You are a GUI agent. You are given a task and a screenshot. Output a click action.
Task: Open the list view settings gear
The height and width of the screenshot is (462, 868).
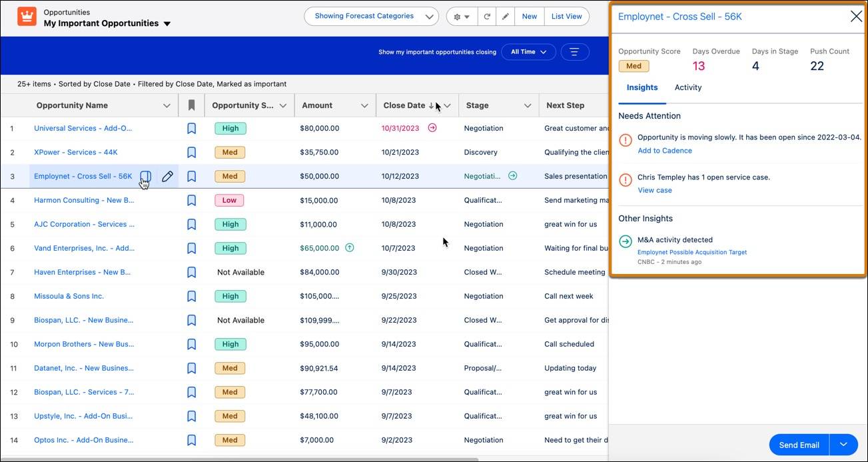coord(457,15)
